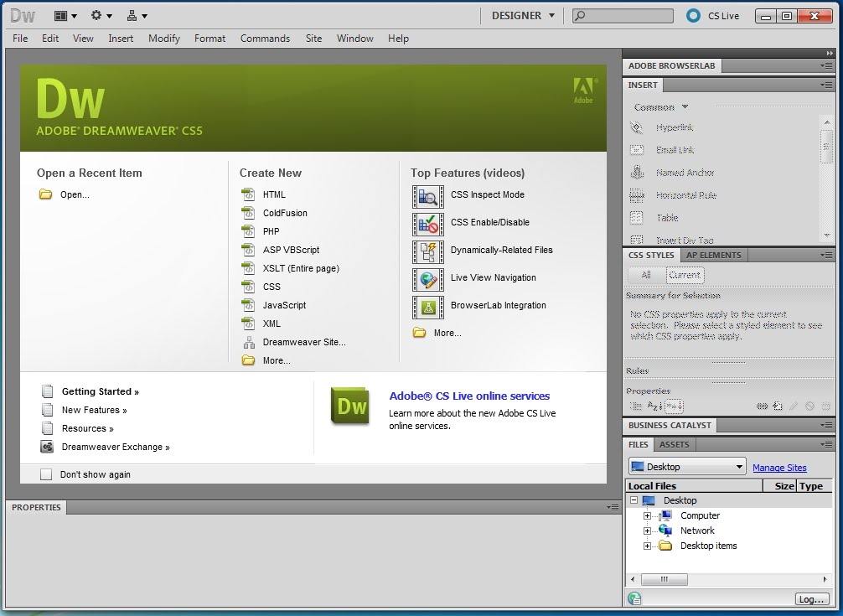Check the Don't show again checkbox
843x616 pixels.
point(46,474)
